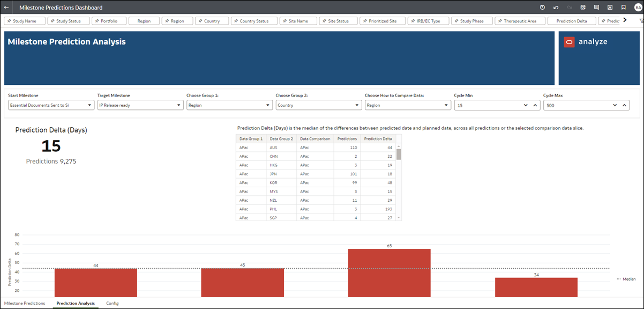Click the bookmark icon in header
Screen dimensions: 644x309
pos(623,8)
